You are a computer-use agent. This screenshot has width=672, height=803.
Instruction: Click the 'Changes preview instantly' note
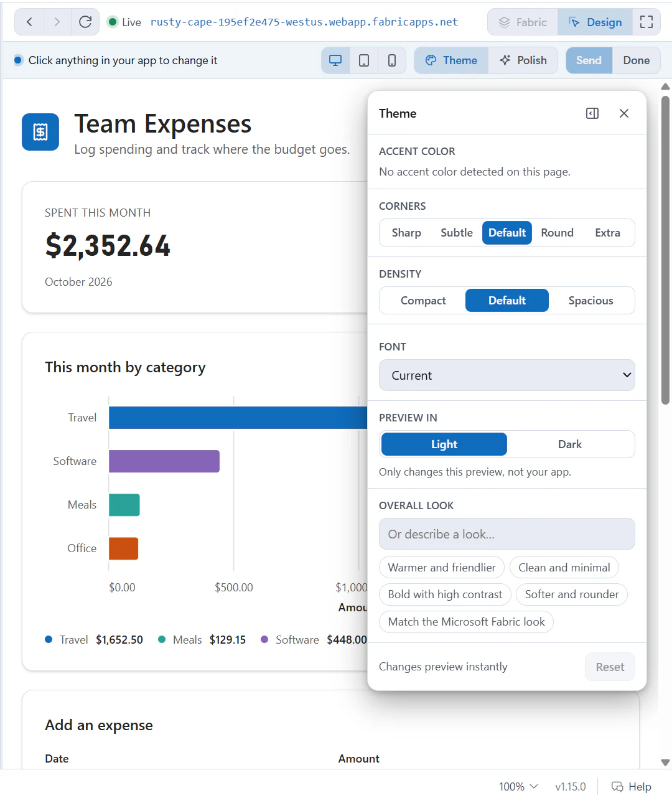coord(443,667)
